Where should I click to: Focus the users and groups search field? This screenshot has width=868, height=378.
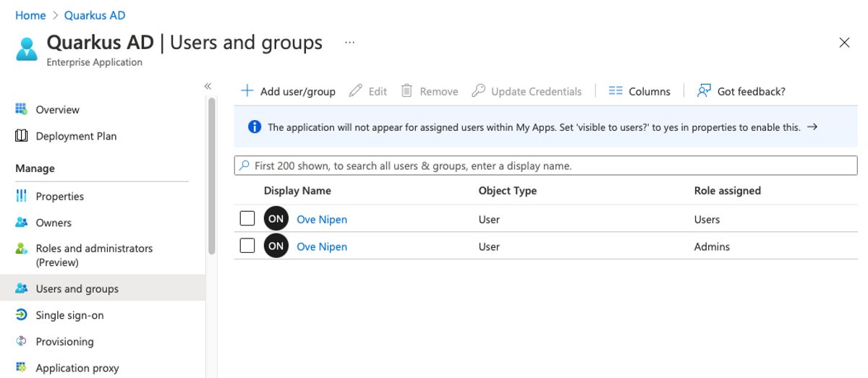click(x=546, y=166)
